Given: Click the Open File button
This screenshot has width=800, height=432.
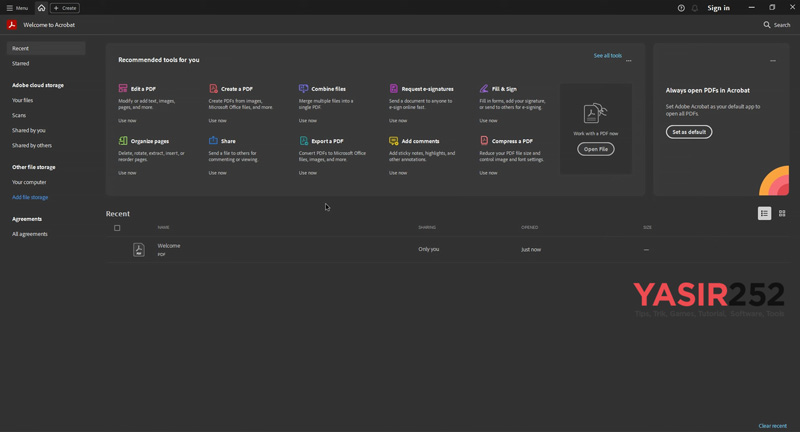Looking at the screenshot, I should pos(595,149).
